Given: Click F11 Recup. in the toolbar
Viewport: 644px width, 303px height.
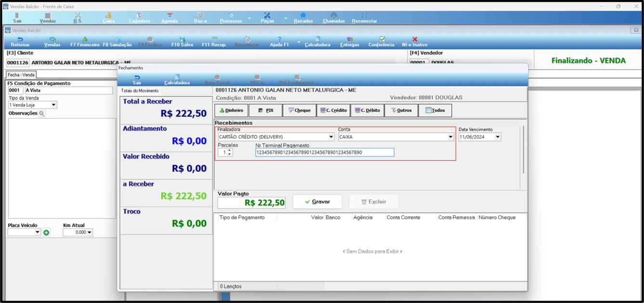Looking at the screenshot, I should tap(214, 42).
